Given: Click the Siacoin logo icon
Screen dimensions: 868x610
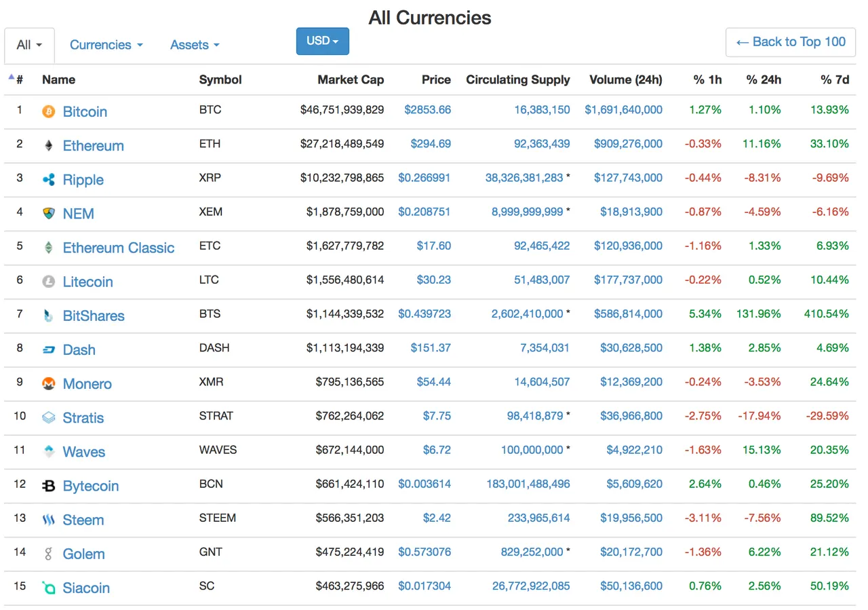Looking at the screenshot, I should coord(48,588).
